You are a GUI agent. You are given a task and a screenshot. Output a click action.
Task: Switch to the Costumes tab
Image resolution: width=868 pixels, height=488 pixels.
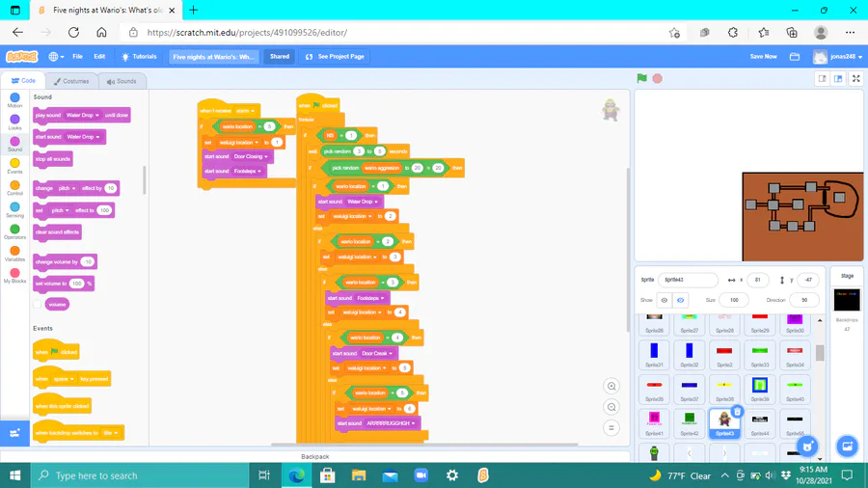(x=71, y=81)
